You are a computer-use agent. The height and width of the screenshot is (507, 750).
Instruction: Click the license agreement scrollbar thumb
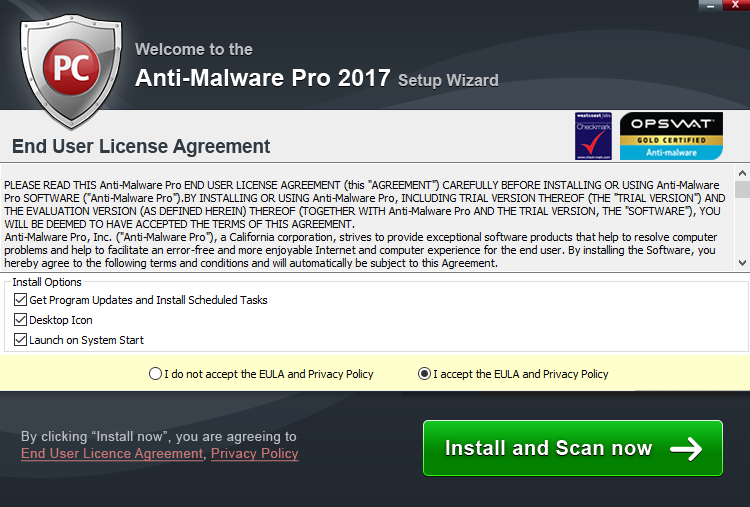tap(741, 189)
